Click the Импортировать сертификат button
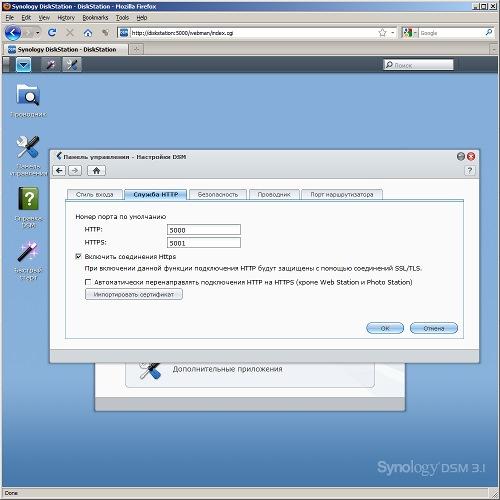The image size is (500, 500). tap(134, 294)
